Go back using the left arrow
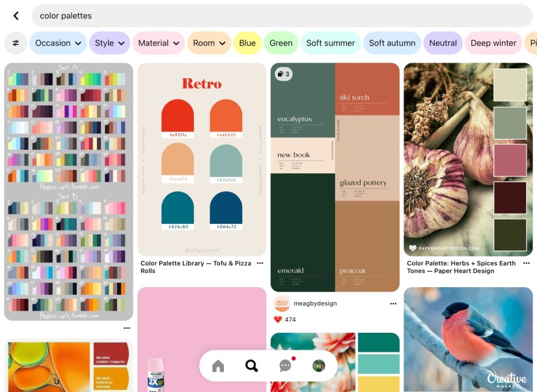 pos(16,16)
